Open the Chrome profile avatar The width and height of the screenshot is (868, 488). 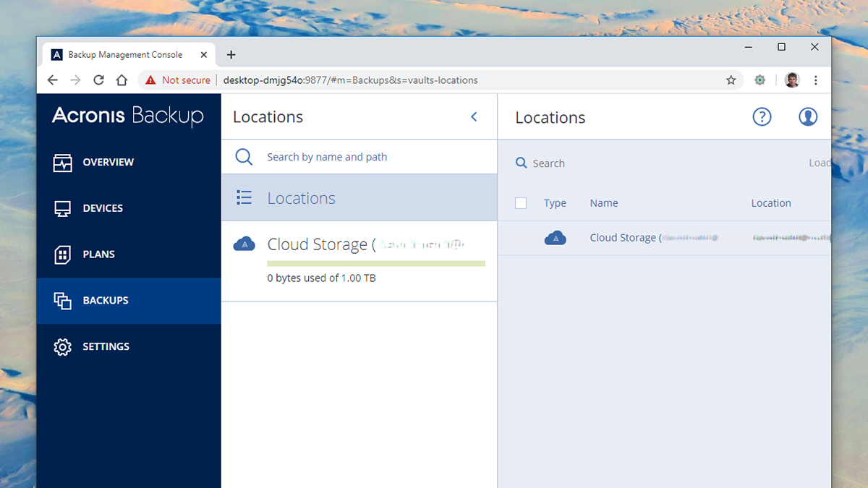coord(792,80)
